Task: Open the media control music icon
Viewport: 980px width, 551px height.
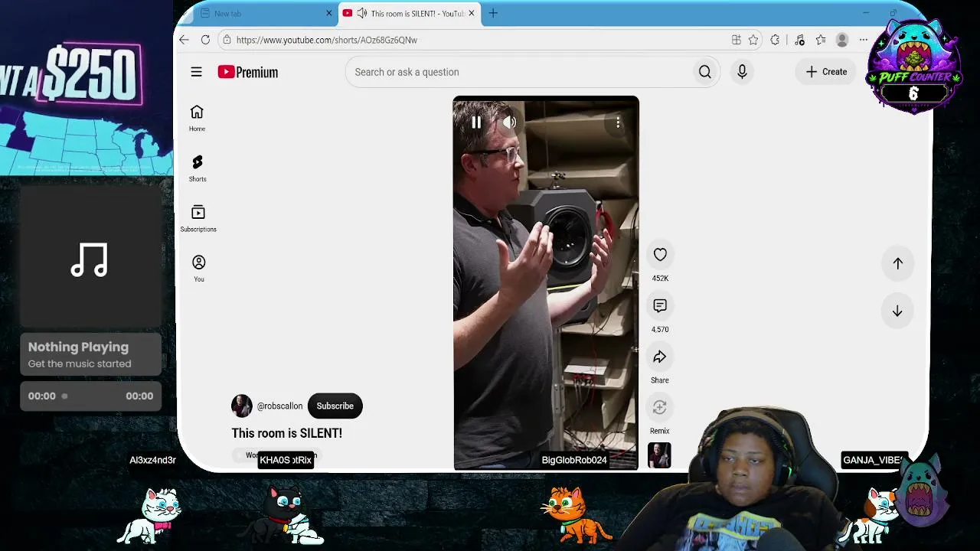Action: 799,40
